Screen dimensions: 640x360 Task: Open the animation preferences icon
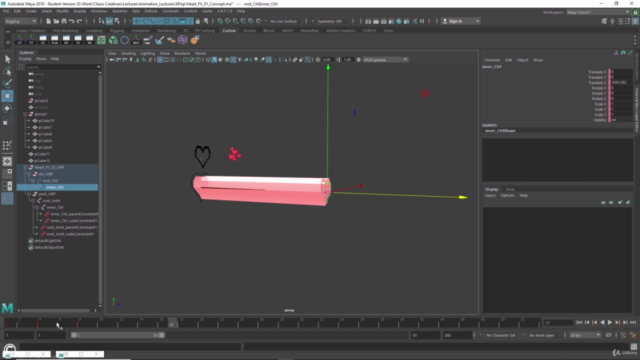coord(633,335)
